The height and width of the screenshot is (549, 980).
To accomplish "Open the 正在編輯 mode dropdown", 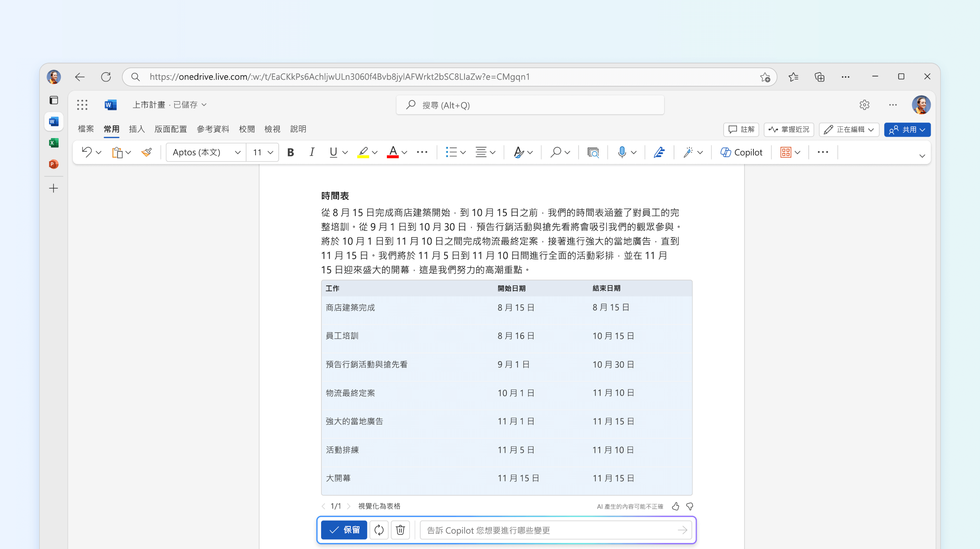I will tap(849, 129).
